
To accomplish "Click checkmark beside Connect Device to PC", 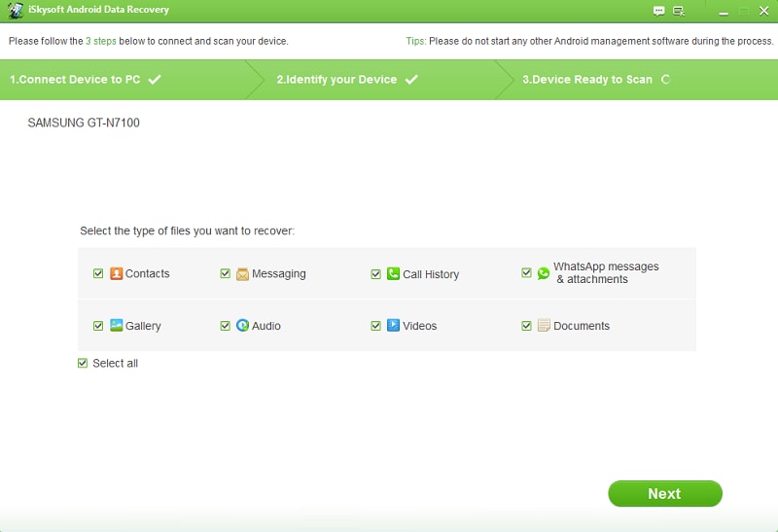I will point(155,80).
